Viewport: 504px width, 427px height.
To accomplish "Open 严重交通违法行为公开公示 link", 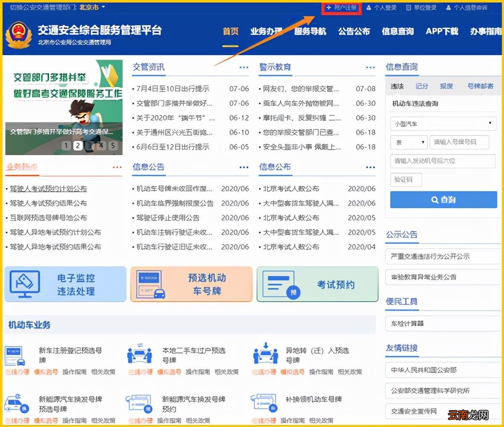I will [x=443, y=256].
